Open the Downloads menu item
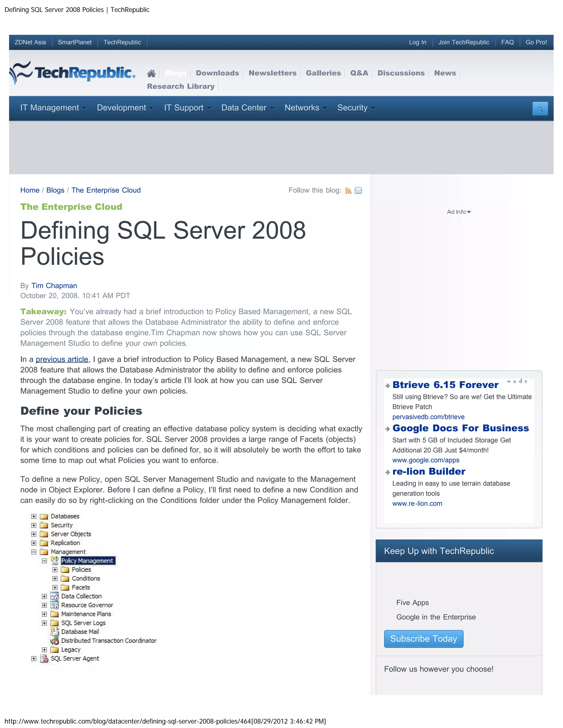563x728 pixels. [x=217, y=73]
